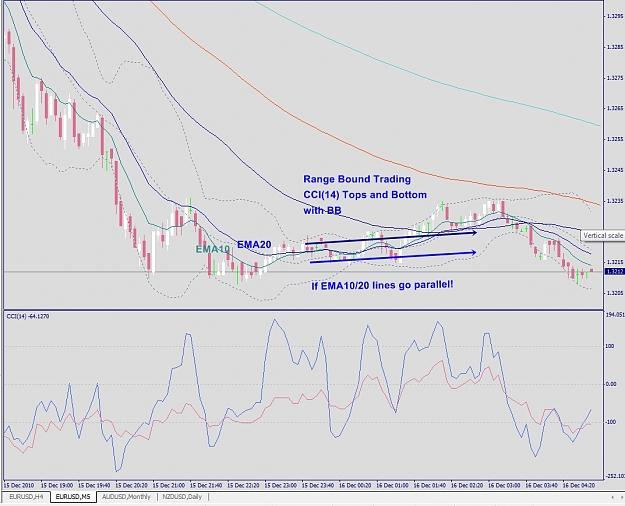Click the CCI scale value 100
Screen dimensions: 625x506
coord(610,346)
